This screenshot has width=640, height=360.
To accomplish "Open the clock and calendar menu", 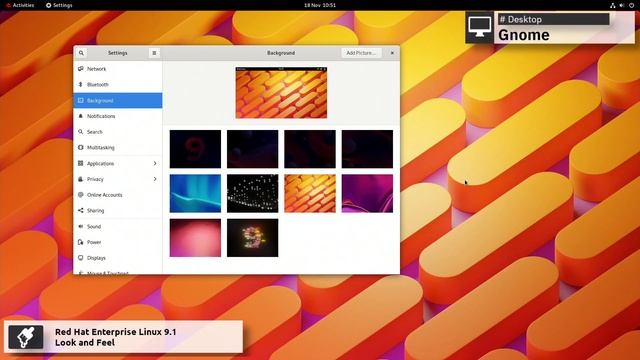I will pyautogui.click(x=320, y=5).
